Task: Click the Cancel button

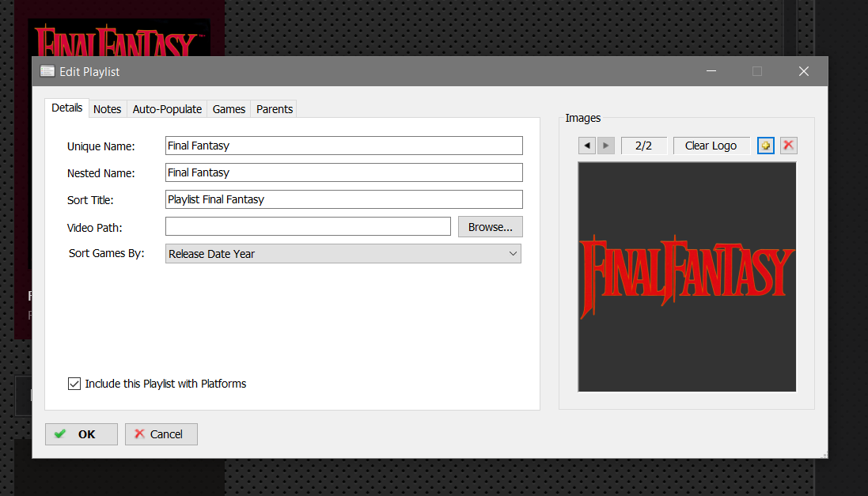Action: 161,434
